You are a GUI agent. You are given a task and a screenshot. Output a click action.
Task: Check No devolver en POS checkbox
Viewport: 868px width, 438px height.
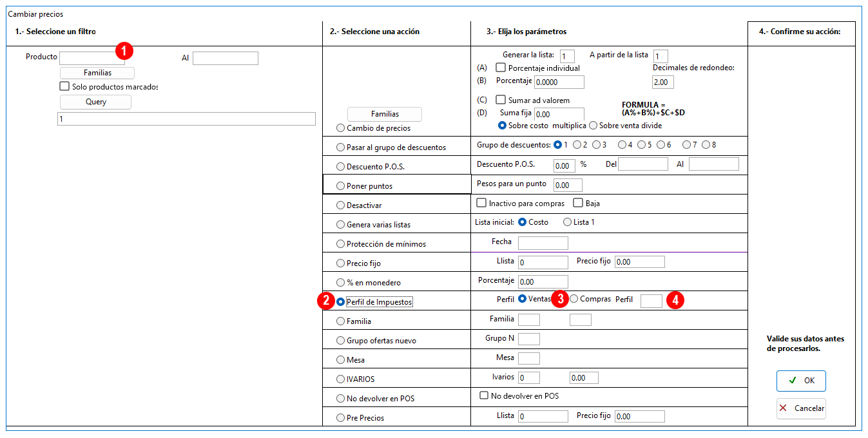pyautogui.click(x=484, y=395)
